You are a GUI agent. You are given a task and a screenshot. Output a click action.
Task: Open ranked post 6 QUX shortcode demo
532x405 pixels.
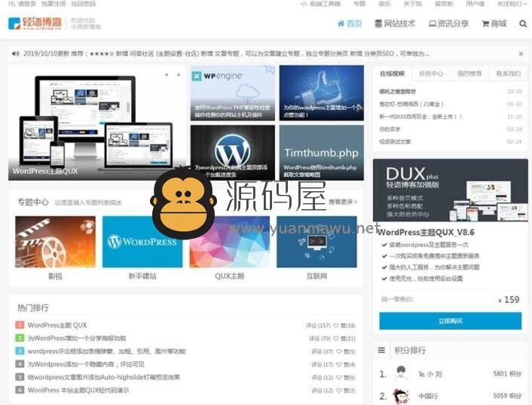(78, 390)
